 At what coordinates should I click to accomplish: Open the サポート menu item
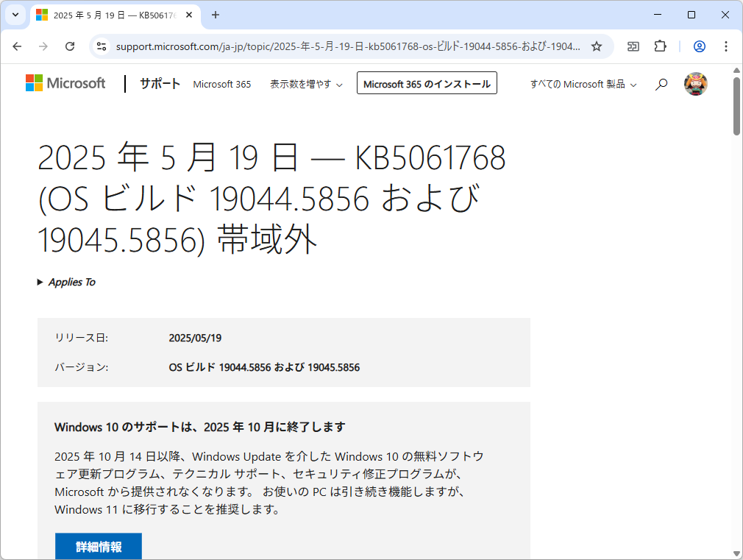(x=160, y=83)
